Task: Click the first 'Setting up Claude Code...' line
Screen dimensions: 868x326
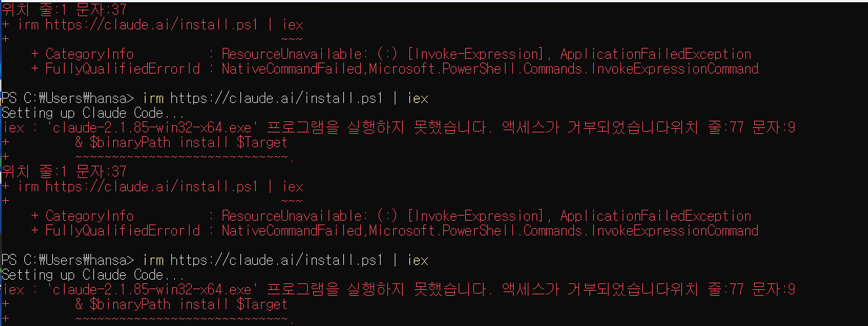Action: (x=82, y=113)
